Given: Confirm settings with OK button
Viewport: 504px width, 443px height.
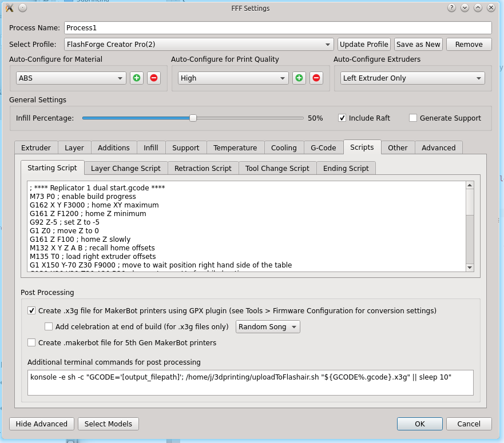Looking at the screenshot, I should pos(420,424).
